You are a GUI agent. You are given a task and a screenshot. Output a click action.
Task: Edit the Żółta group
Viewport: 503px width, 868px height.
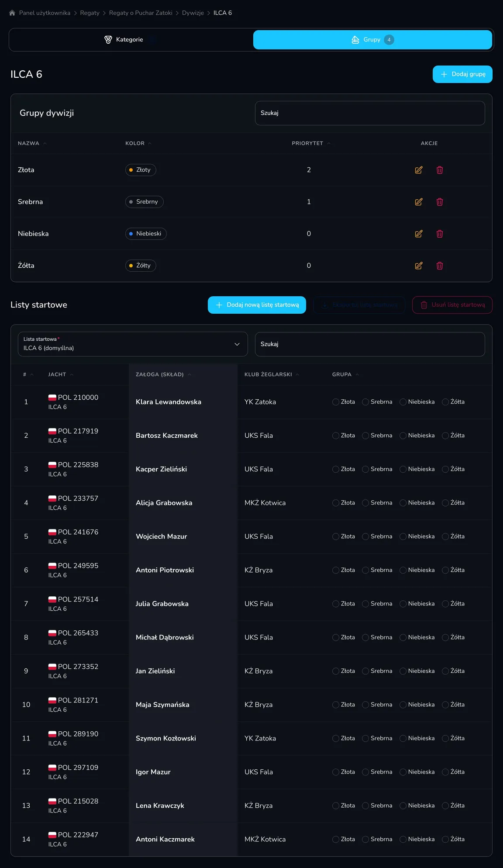click(x=418, y=266)
